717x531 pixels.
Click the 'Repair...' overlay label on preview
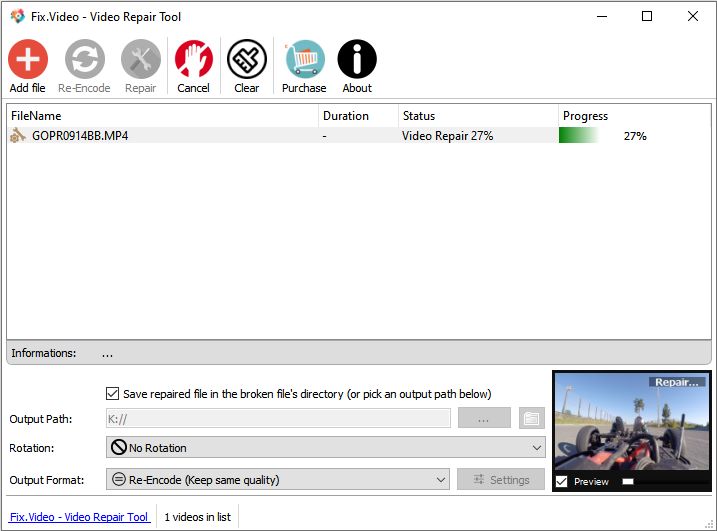[x=677, y=382]
